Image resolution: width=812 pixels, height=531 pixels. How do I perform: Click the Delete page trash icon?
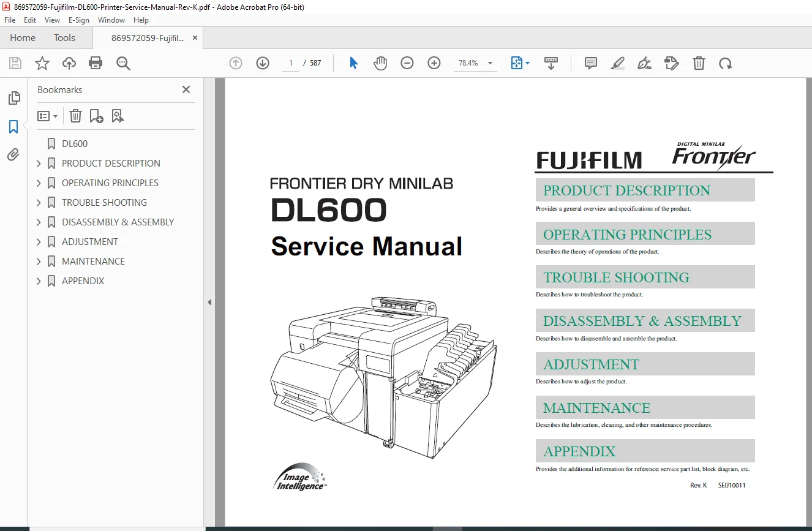699,63
